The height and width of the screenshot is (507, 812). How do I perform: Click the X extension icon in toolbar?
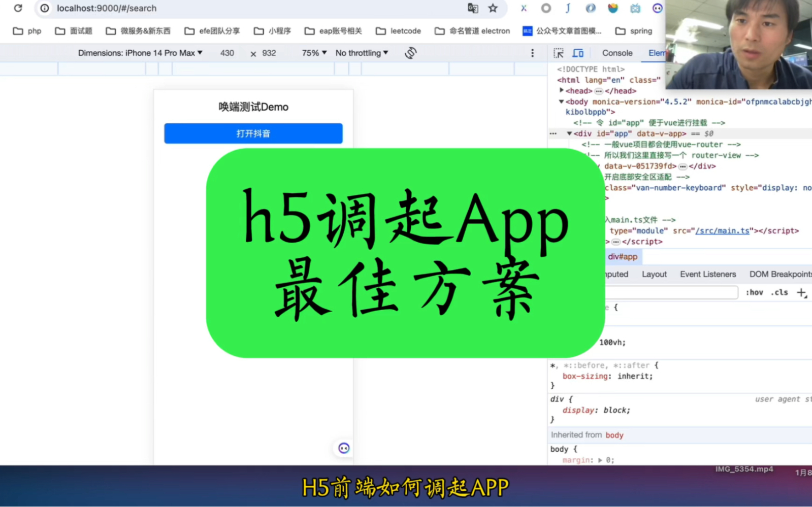point(524,8)
